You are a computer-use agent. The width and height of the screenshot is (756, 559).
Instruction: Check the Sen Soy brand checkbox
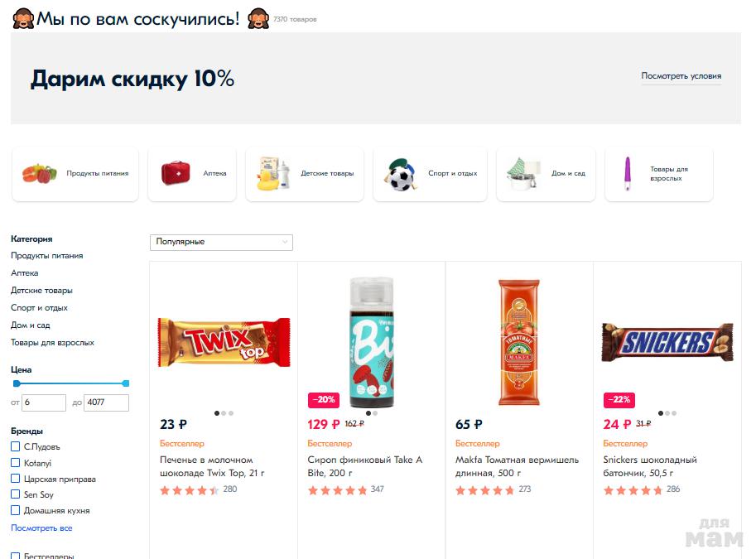(16, 494)
